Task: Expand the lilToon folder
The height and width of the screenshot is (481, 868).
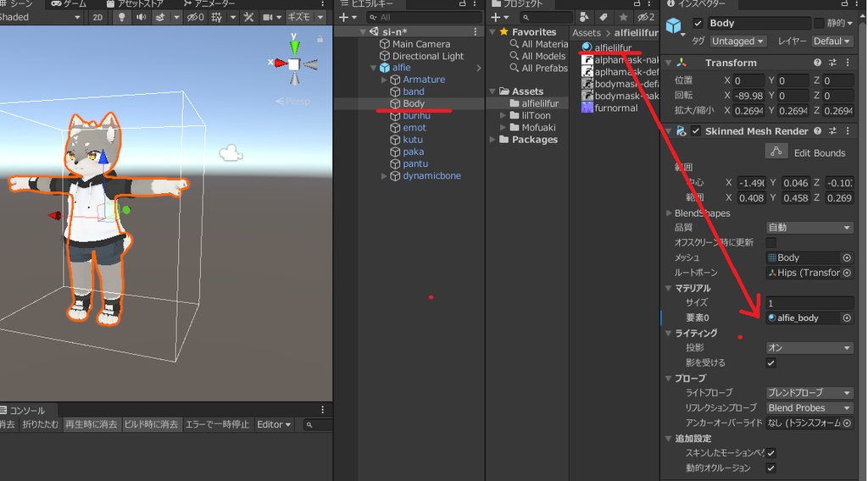Action: point(503,115)
